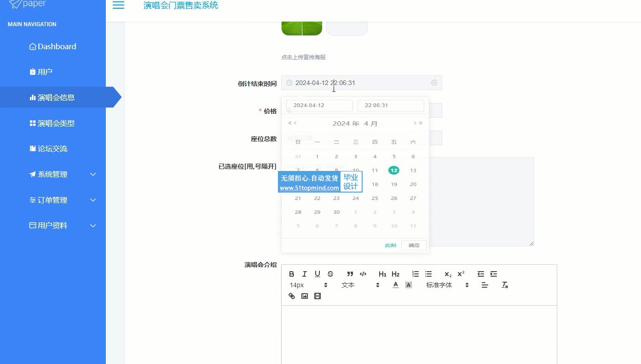Increase indent in the editor
641x364 pixels.
coord(494,274)
